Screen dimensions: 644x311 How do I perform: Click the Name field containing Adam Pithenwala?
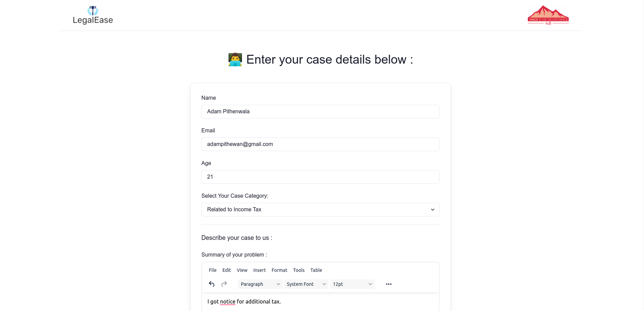320,112
